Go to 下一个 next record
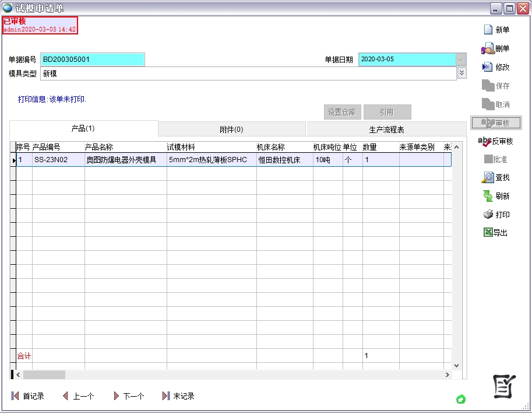Image resolution: width=532 pixels, height=413 pixels. click(x=128, y=396)
